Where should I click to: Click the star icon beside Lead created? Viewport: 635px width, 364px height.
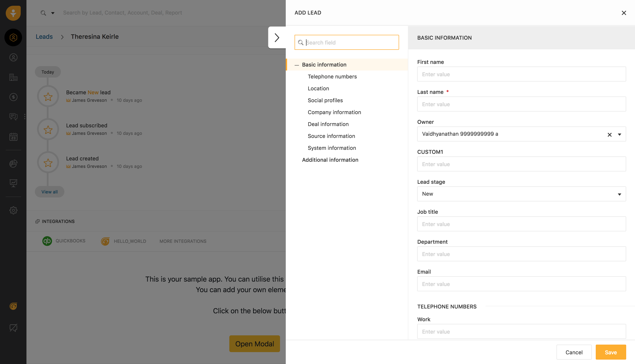48,163
